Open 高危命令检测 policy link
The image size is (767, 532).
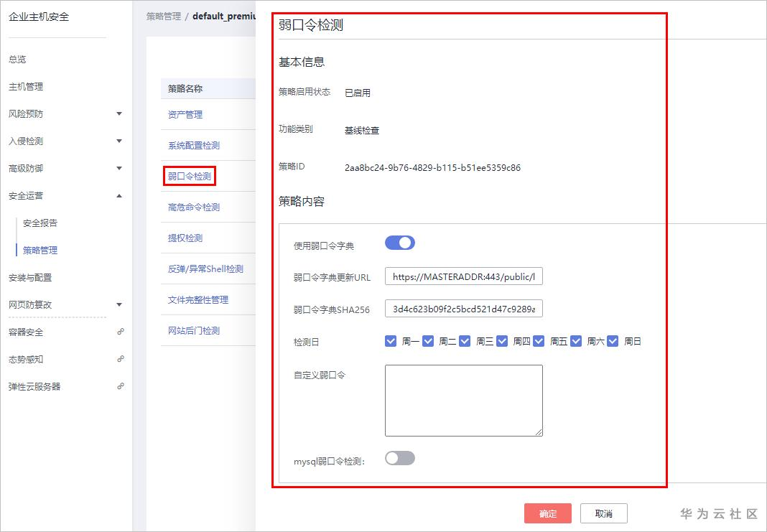point(194,207)
